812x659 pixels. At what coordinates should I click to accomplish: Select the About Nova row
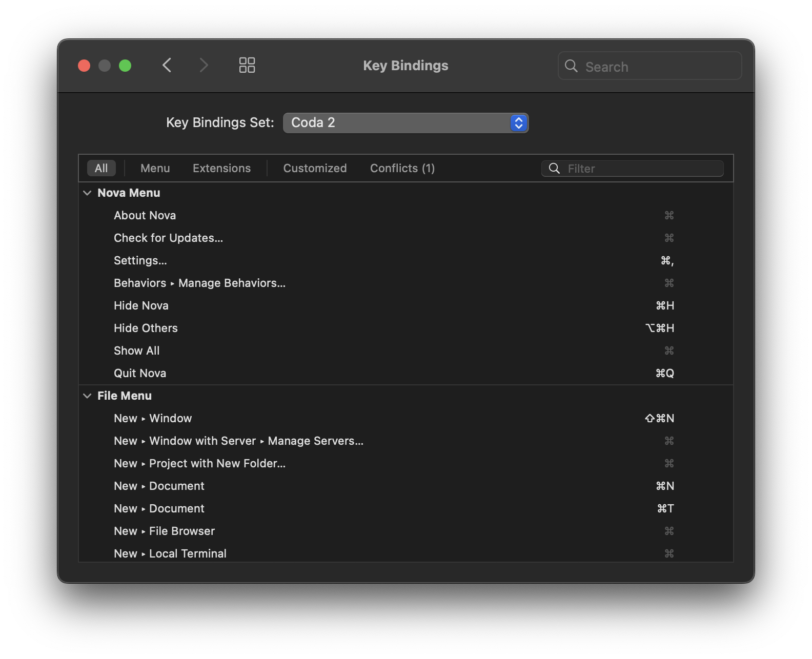(x=405, y=215)
